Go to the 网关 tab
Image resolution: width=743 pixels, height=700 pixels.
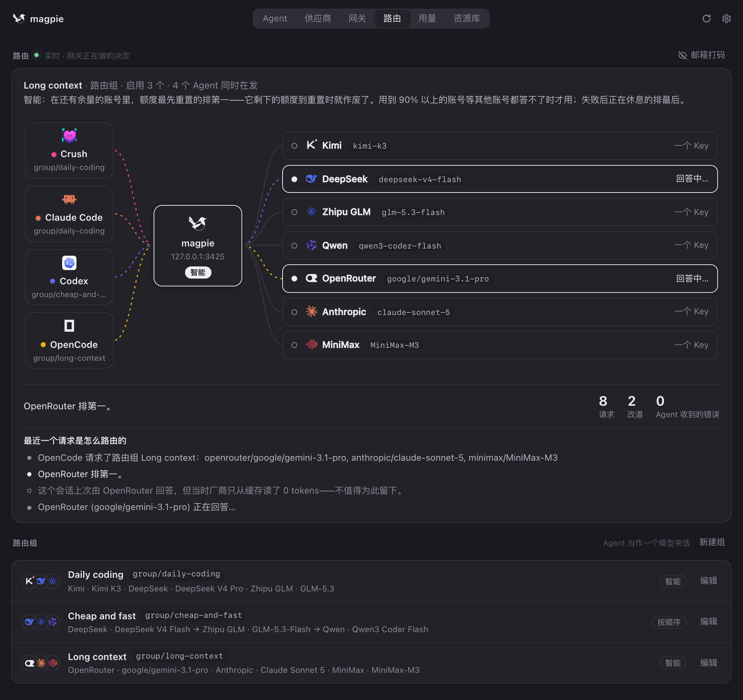point(357,18)
